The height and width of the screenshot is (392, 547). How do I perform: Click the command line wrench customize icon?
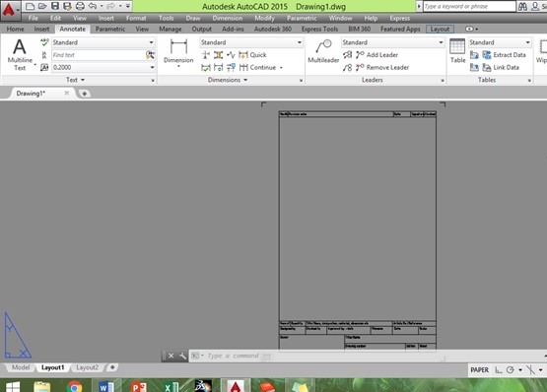(182, 356)
